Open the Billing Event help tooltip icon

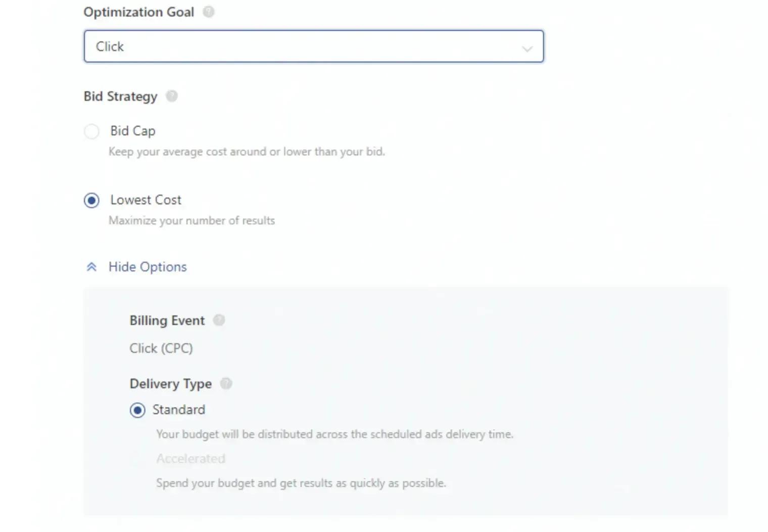tap(219, 320)
